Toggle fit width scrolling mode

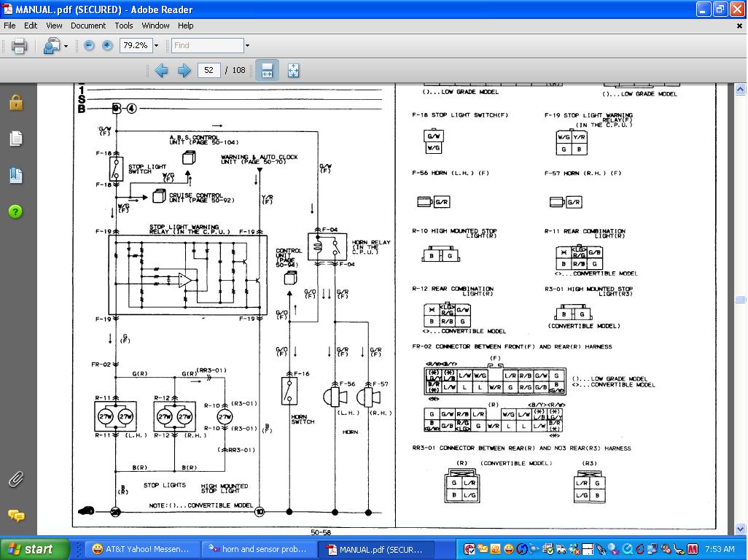(x=267, y=71)
